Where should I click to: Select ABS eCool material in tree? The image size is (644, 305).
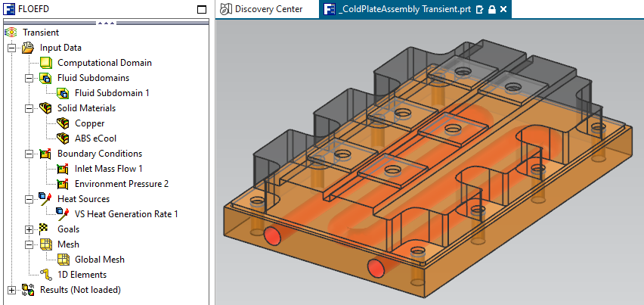pyautogui.click(x=95, y=138)
